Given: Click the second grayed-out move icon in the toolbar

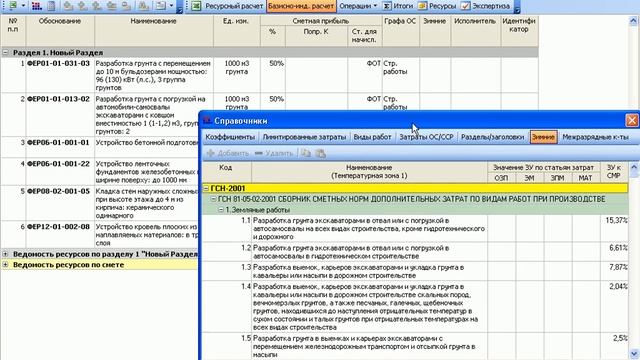Looking at the screenshot, I should (x=82, y=6).
